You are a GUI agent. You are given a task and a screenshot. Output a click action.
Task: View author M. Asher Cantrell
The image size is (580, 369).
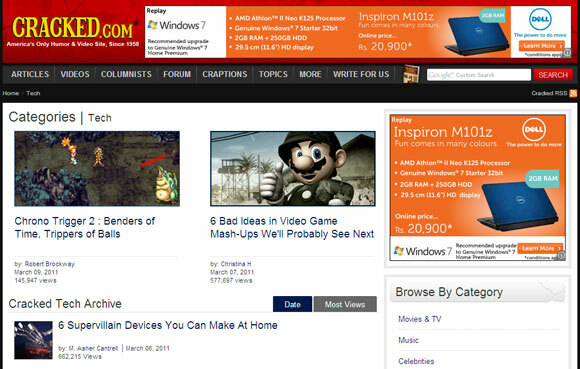pyautogui.click(x=93, y=348)
